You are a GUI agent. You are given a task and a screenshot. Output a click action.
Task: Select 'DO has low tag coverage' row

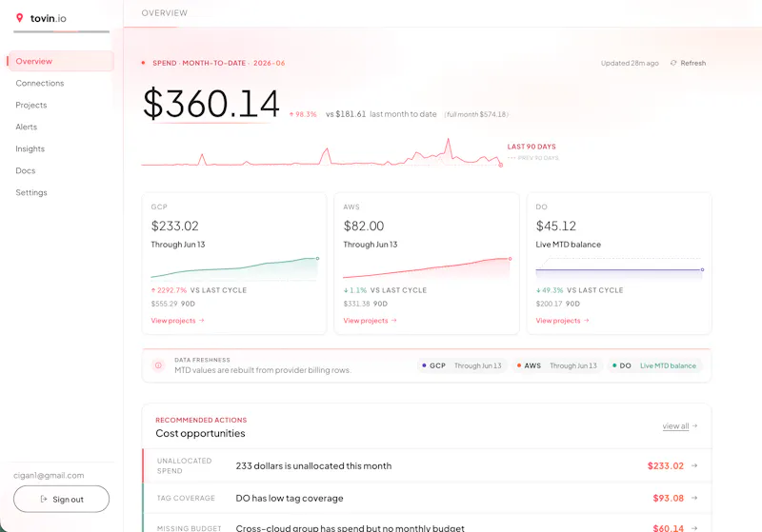point(427,498)
